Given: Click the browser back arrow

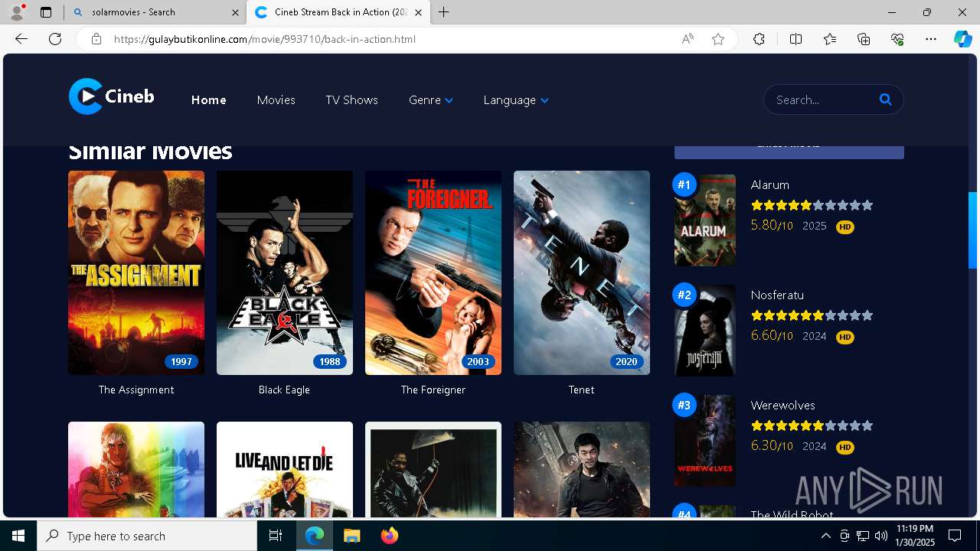Looking at the screenshot, I should click(x=21, y=39).
